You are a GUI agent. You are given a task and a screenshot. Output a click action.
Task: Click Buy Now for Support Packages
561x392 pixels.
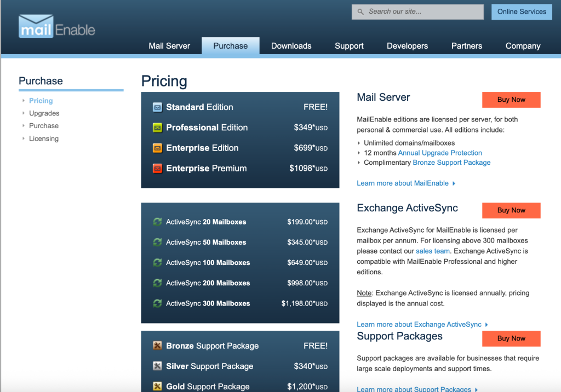[511, 338]
